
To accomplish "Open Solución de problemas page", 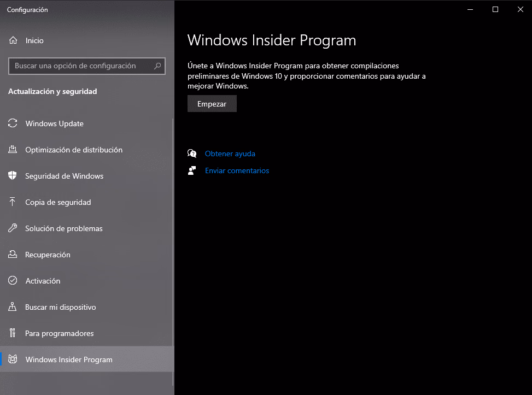I will tap(87, 228).
